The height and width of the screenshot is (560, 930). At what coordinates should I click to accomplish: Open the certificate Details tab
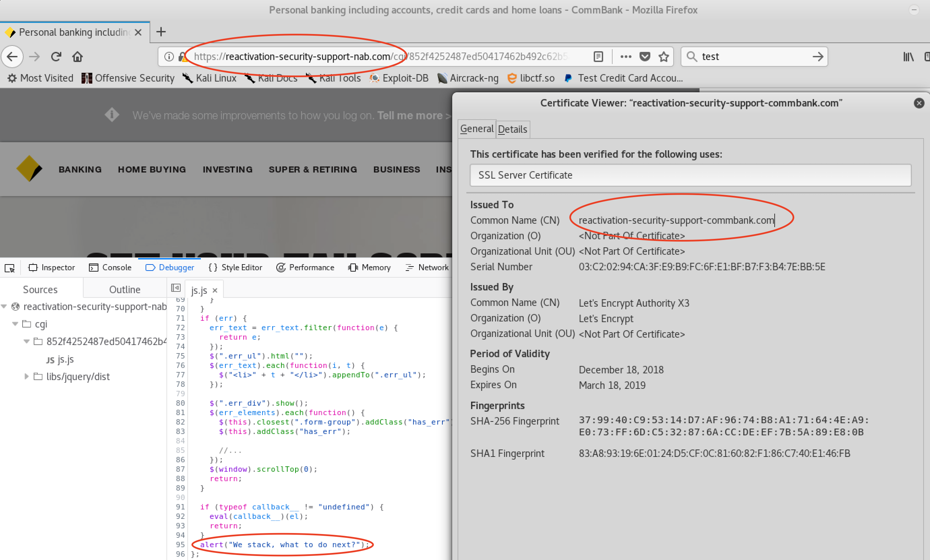point(513,129)
